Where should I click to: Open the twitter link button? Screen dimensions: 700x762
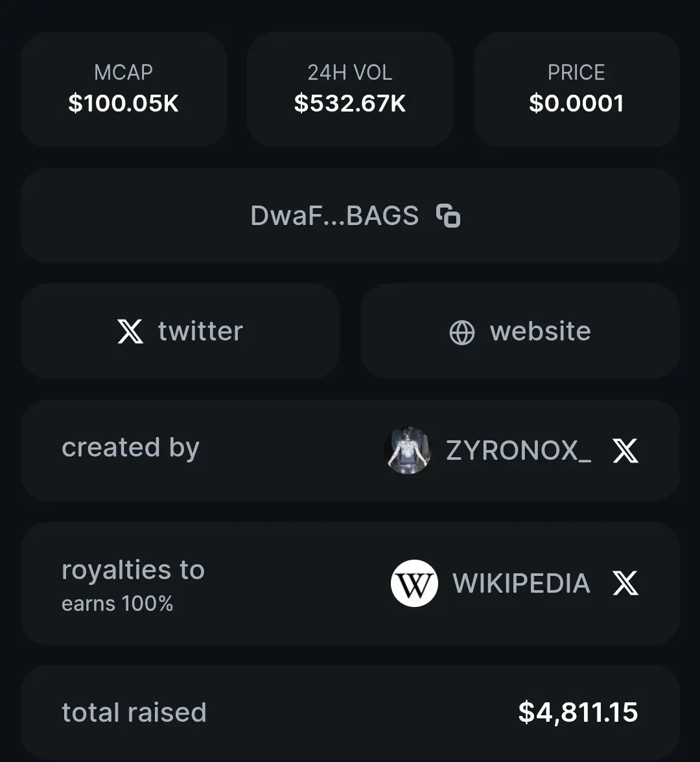(x=180, y=331)
